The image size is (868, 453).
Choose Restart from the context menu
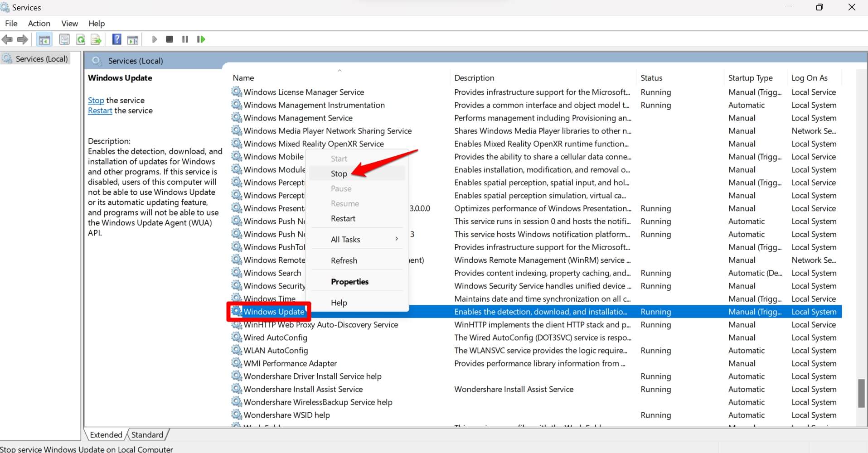pos(357,218)
